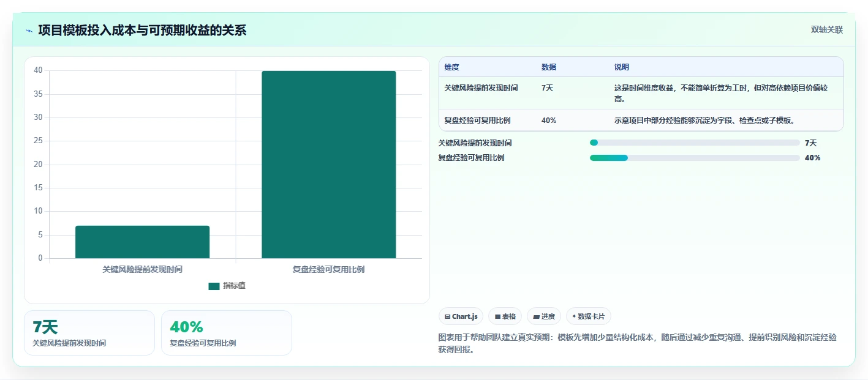868x380 pixels.
Task: Click the 关键风险提前发现时间 bar in chart
Action: pyautogui.click(x=142, y=242)
